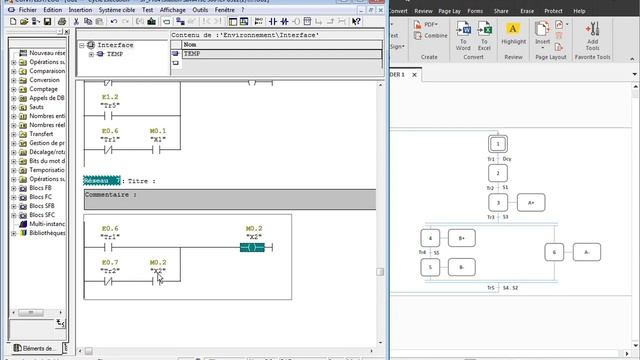The image size is (640, 360).
Task: Close the PDF document tab ending in 'DER 1'
Action: (x=414, y=75)
